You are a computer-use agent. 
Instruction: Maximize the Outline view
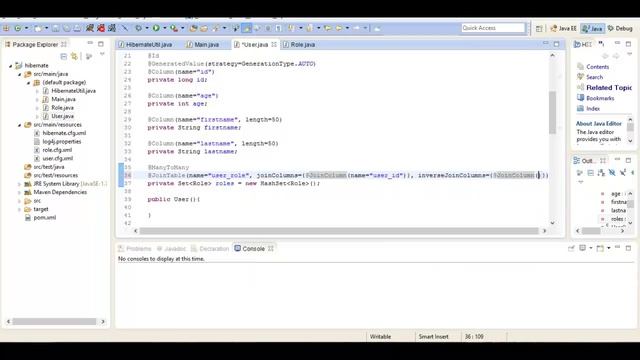coord(629,160)
